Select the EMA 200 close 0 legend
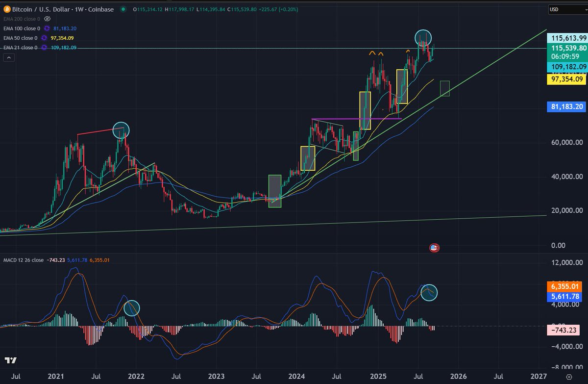The width and height of the screenshot is (588, 384). tap(21, 18)
